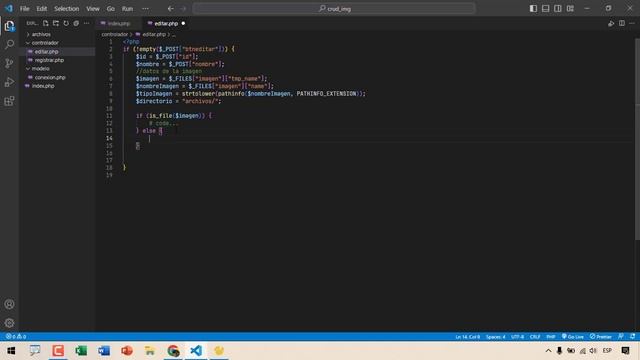The width and height of the screenshot is (640, 360).
Task: Show more menu bar items ellipsis
Action: (145, 9)
